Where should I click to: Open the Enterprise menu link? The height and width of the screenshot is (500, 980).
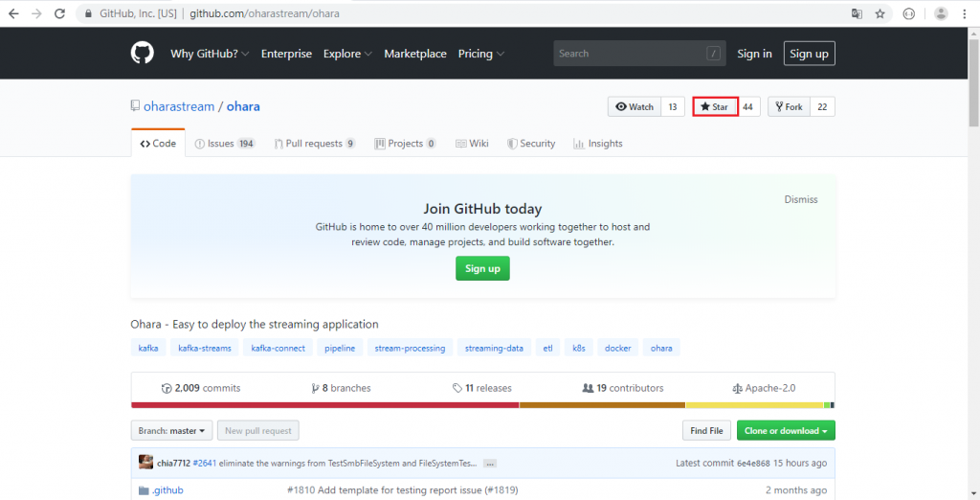point(286,54)
